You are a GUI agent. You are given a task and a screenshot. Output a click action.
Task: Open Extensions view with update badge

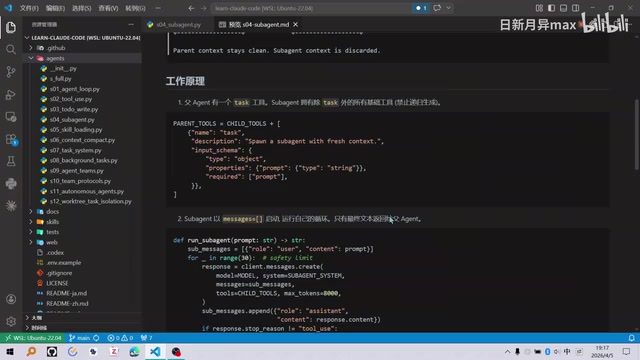coord(11,139)
